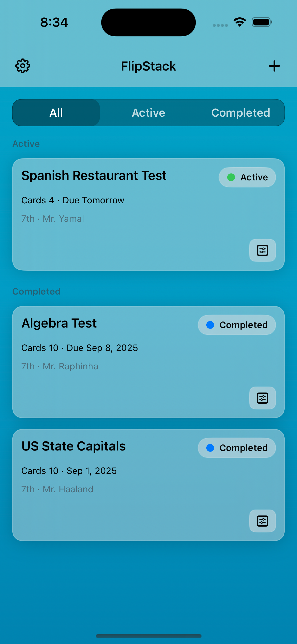The width and height of the screenshot is (297, 644).
Task: Open the US State Capitals deck title
Action: point(74,446)
